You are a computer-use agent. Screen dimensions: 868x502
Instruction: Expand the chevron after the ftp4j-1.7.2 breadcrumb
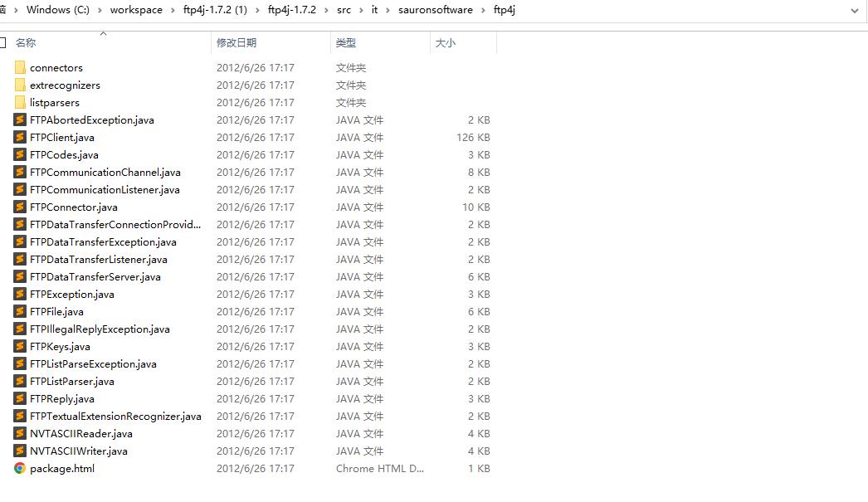pyautogui.click(x=327, y=10)
